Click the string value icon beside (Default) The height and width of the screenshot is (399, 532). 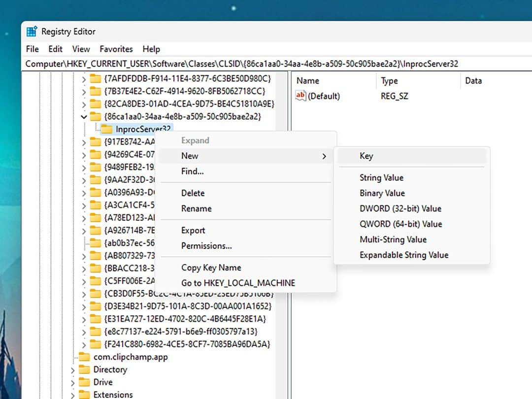click(300, 96)
